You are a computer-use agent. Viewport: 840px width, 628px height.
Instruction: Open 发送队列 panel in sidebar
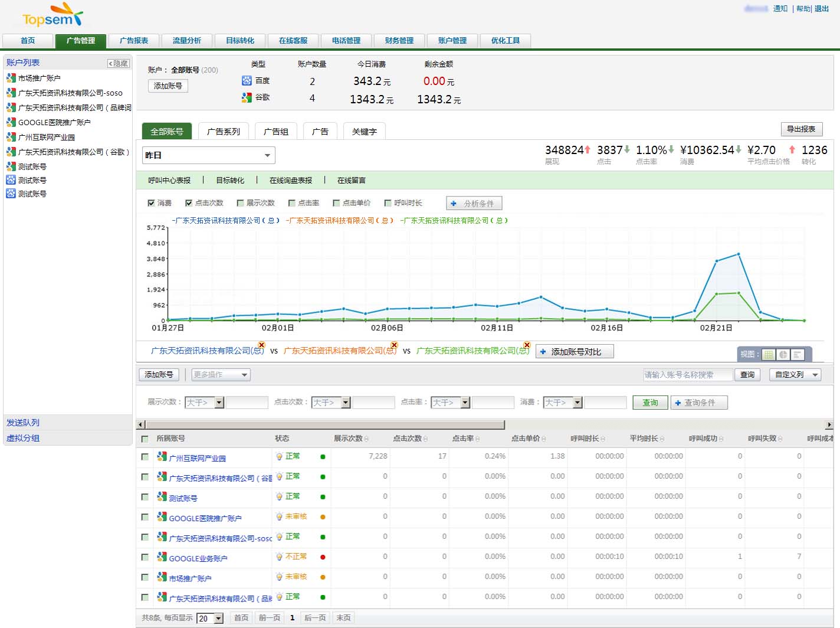(68, 423)
